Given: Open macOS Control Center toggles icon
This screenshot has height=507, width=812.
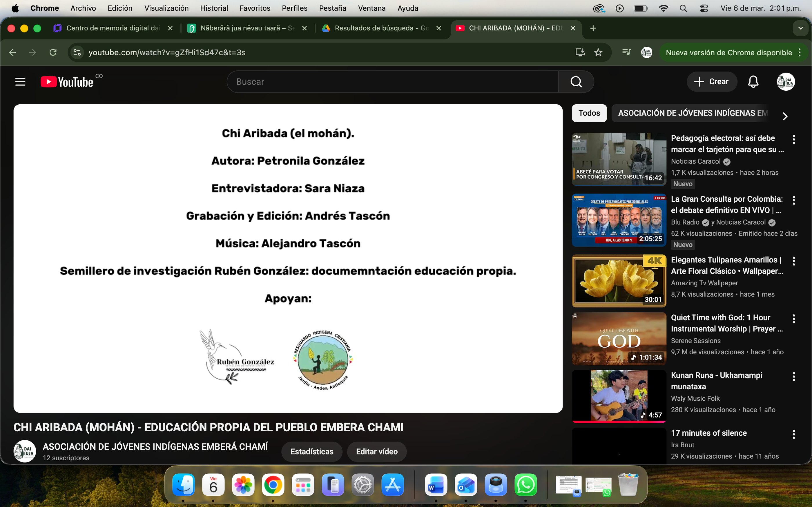Looking at the screenshot, I should coord(704,8).
